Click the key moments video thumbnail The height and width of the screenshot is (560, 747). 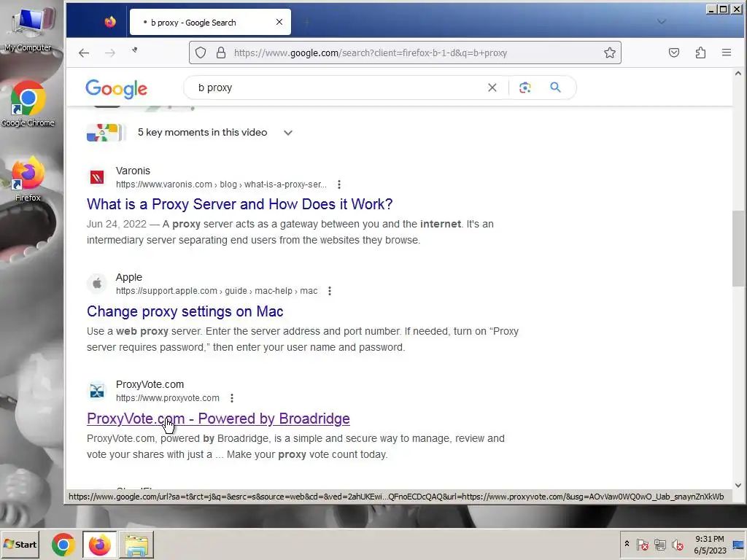pyautogui.click(x=105, y=133)
